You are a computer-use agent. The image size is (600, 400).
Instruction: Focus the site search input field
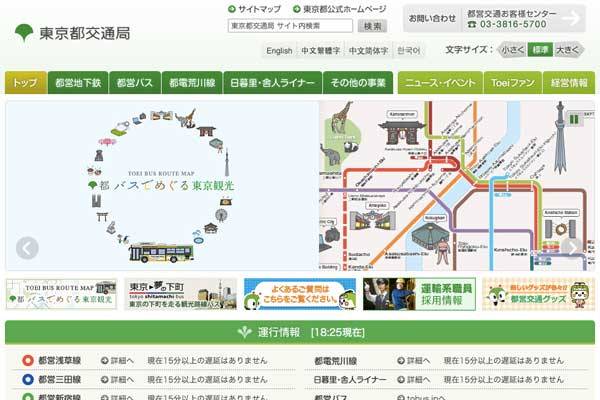click(290, 26)
